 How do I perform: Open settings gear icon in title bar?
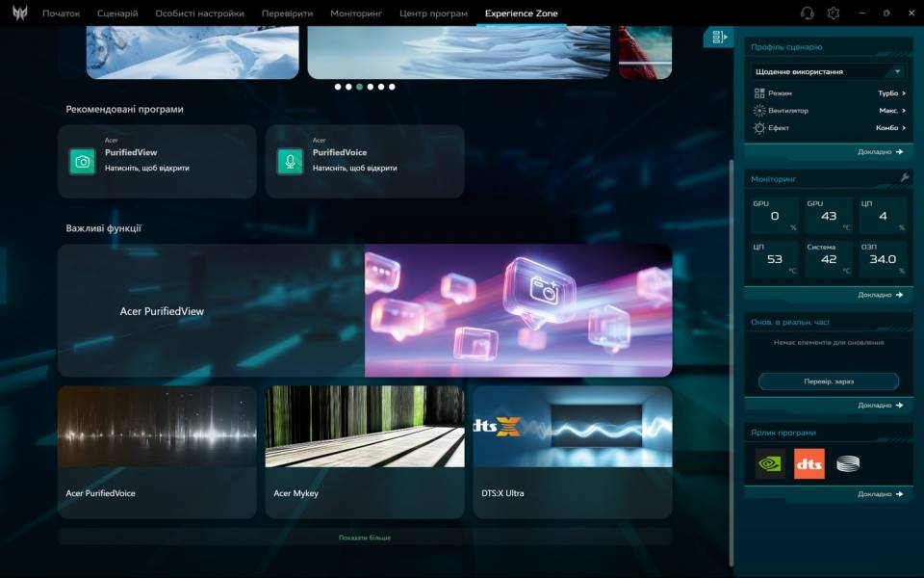(x=834, y=13)
